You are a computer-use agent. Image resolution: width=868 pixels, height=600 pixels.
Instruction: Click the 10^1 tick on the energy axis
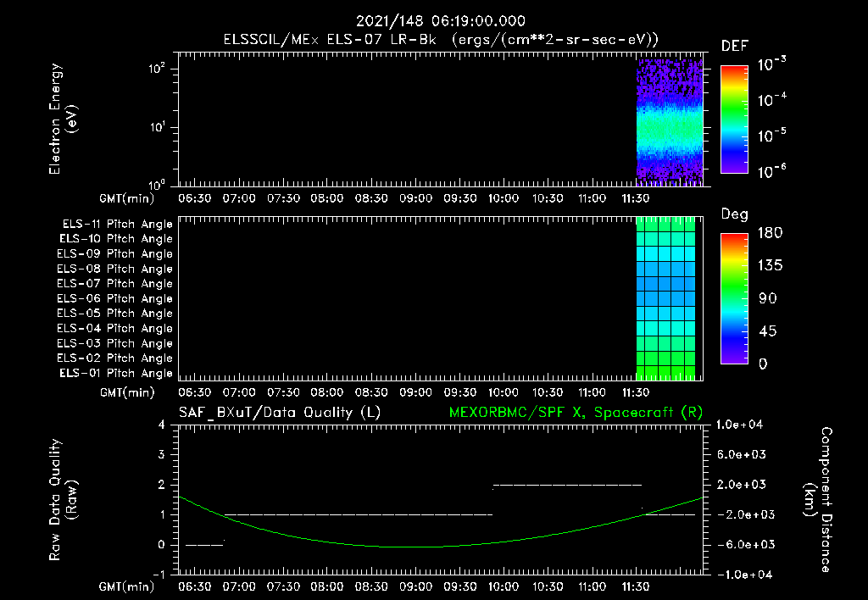pyautogui.click(x=157, y=127)
